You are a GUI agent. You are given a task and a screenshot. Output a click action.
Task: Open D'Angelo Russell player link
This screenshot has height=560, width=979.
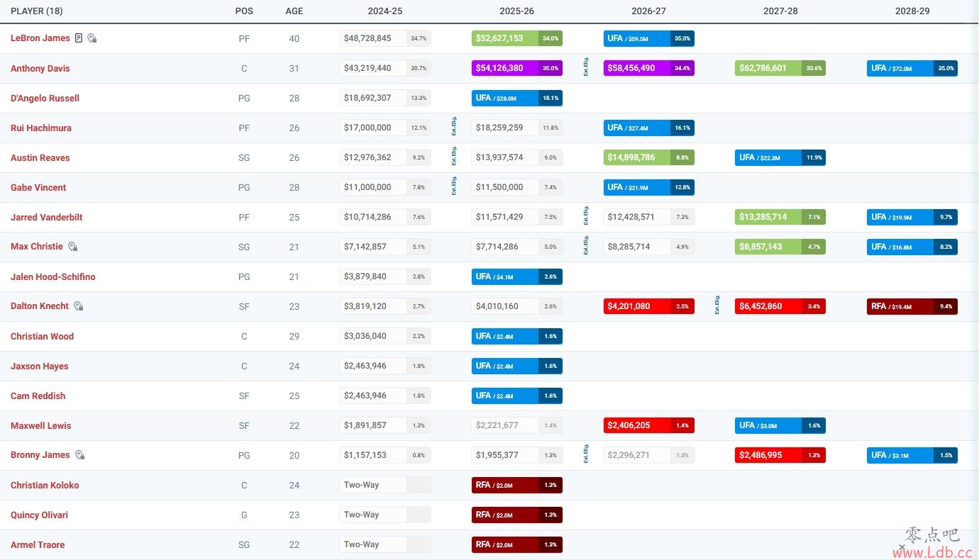pyautogui.click(x=45, y=99)
